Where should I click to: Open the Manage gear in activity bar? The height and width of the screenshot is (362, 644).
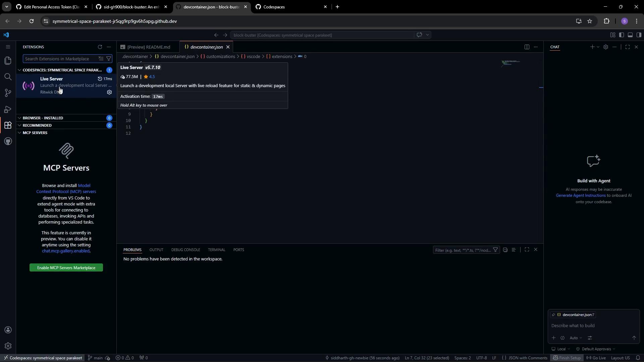[8, 346]
